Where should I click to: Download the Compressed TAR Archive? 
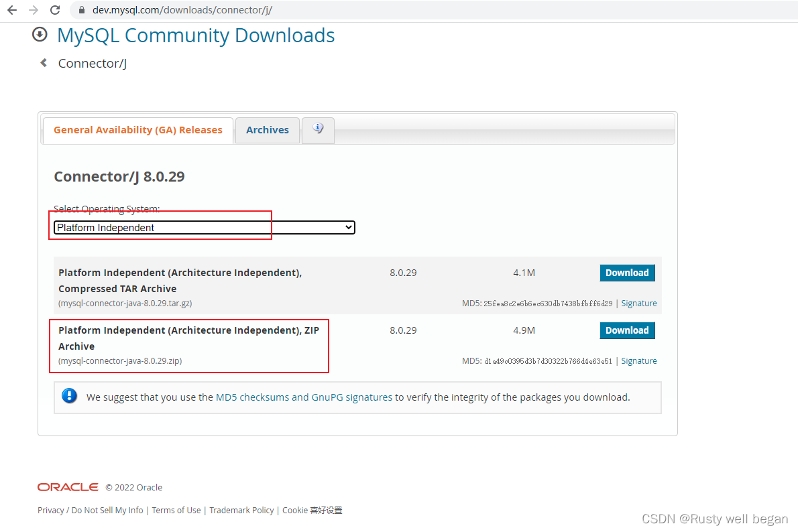(x=627, y=273)
